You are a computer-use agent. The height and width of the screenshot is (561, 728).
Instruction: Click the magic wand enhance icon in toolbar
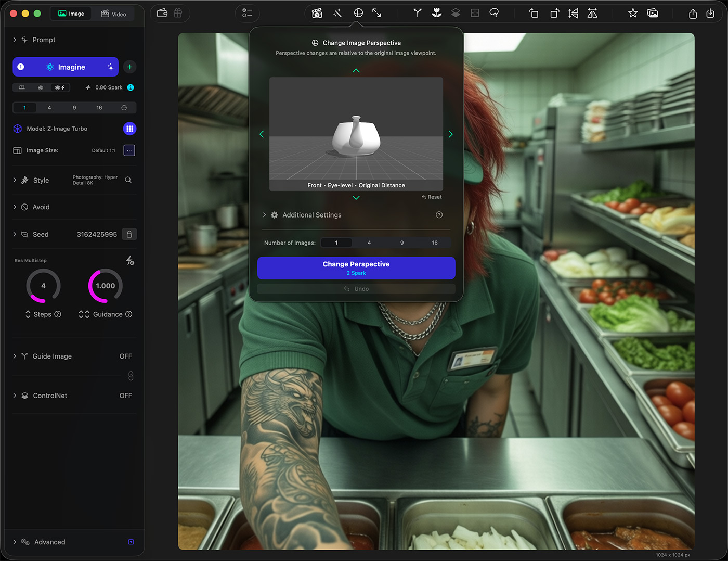337,13
